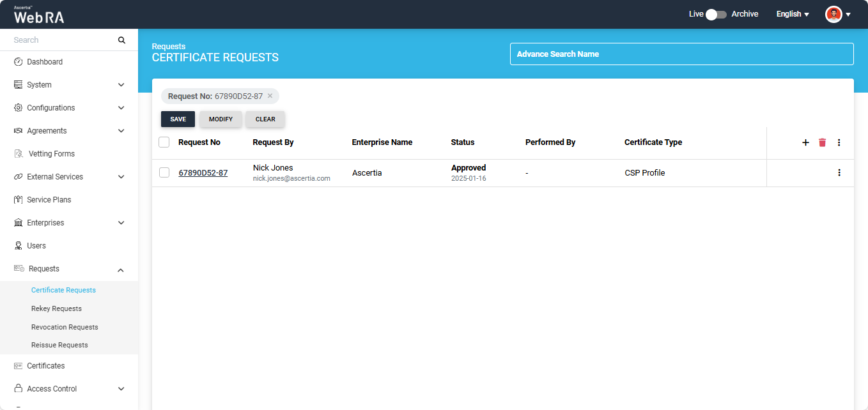This screenshot has height=410, width=868.
Task: Click the Dashboard gauge icon
Action: (x=18, y=62)
